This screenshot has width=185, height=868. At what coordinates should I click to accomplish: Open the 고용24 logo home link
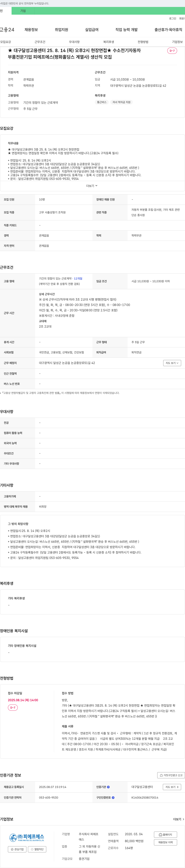(x=7, y=30)
